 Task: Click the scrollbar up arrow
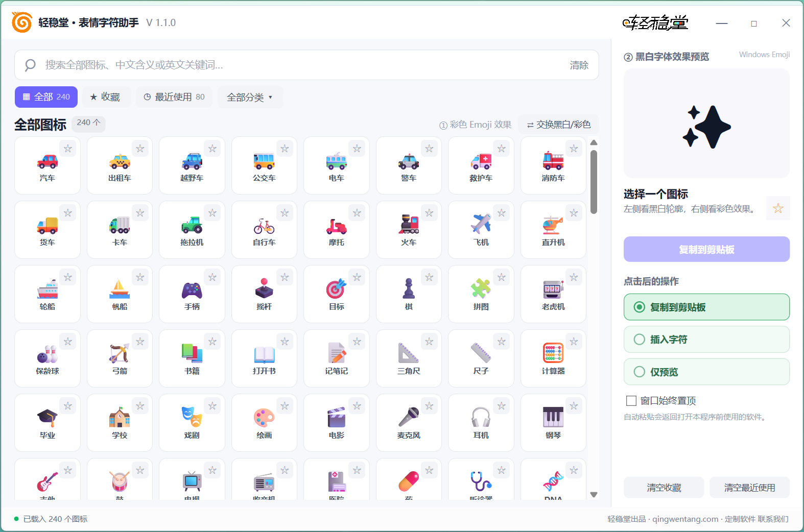pyautogui.click(x=594, y=143)
